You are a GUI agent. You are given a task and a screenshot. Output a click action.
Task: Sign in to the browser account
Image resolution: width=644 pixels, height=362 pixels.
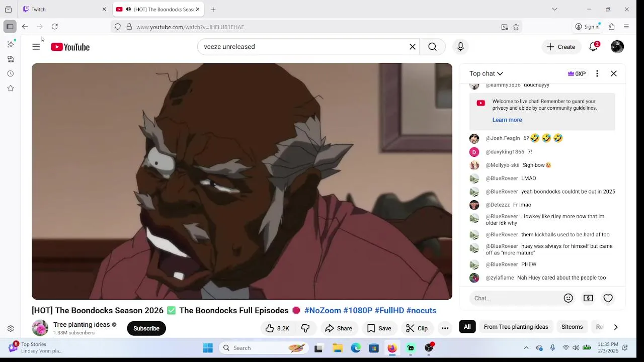pos(588,27)
